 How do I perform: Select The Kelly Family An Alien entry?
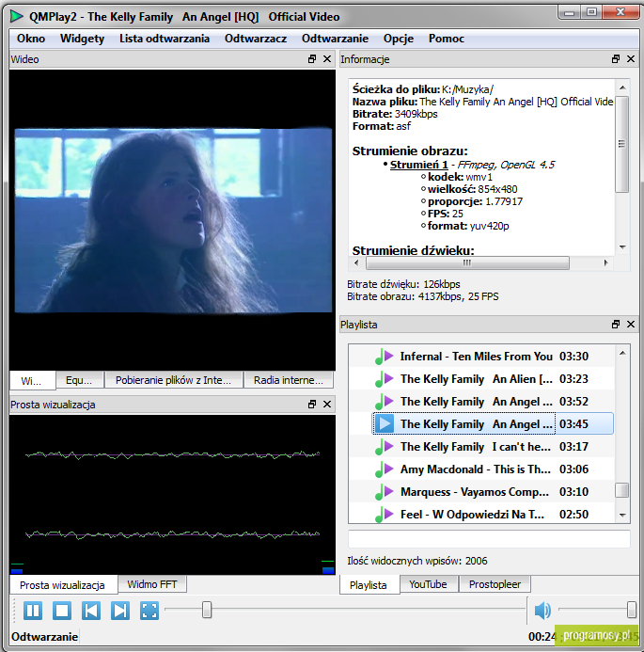481,379
